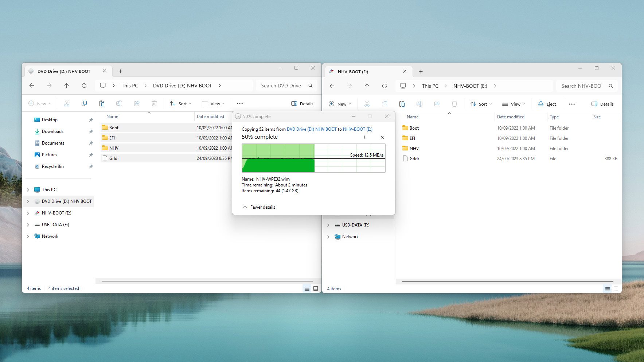Open the See more menu in DVD Drive toolbar
Image resolution: width=644 pixels, height=362 pixels.
239,104
